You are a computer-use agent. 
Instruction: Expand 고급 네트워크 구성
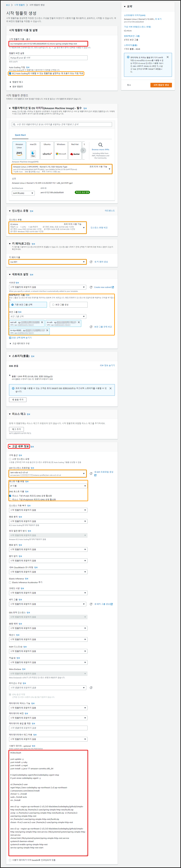tap(20, 344)
